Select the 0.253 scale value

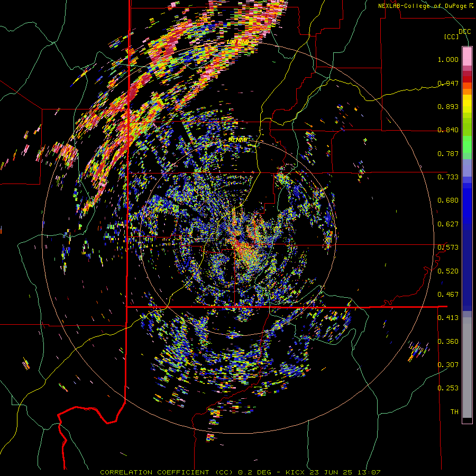(448, 388)
